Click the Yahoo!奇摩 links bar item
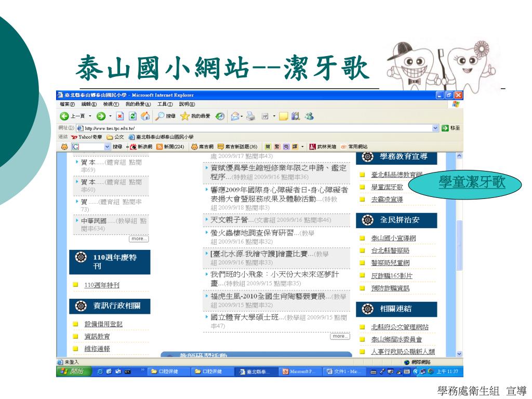The image size is (532, 399). (87, 137)
